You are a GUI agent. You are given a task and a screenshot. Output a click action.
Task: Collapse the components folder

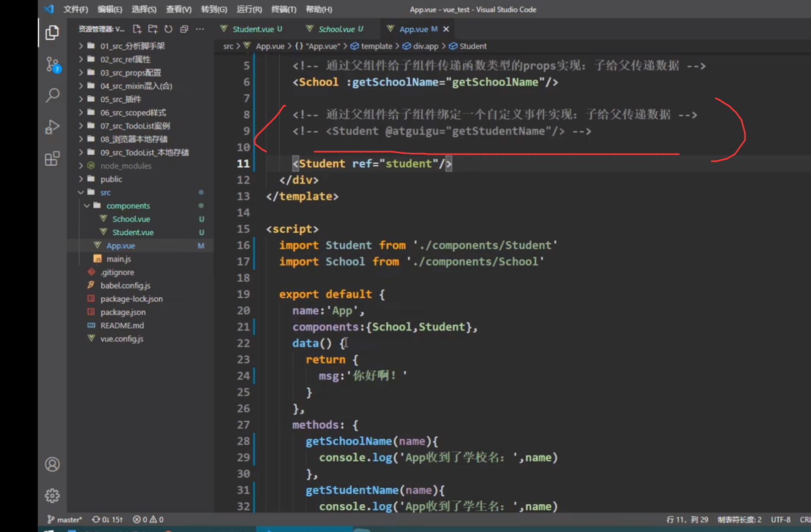(128, 206)
